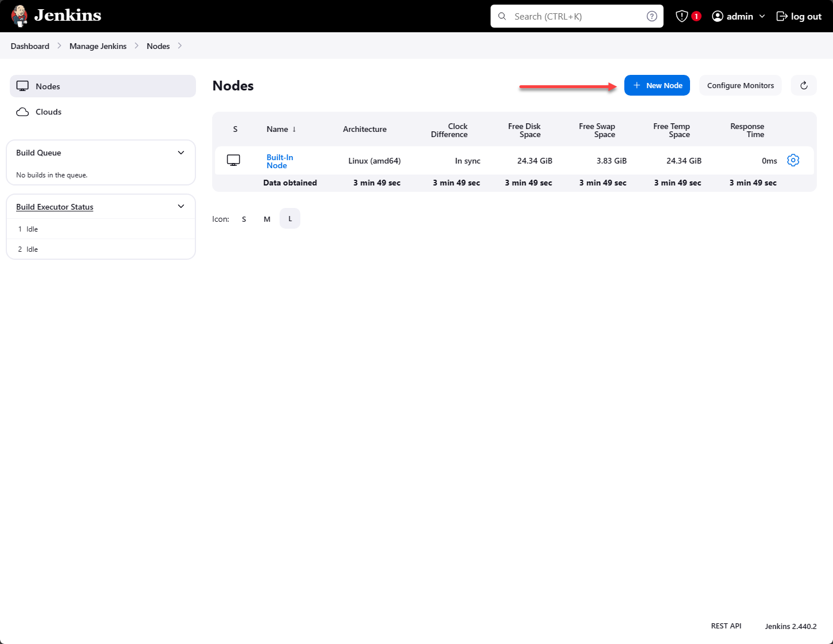The image size is (833, 644).
Task: Click the log out arrow icon
Action: click(782, 16)
